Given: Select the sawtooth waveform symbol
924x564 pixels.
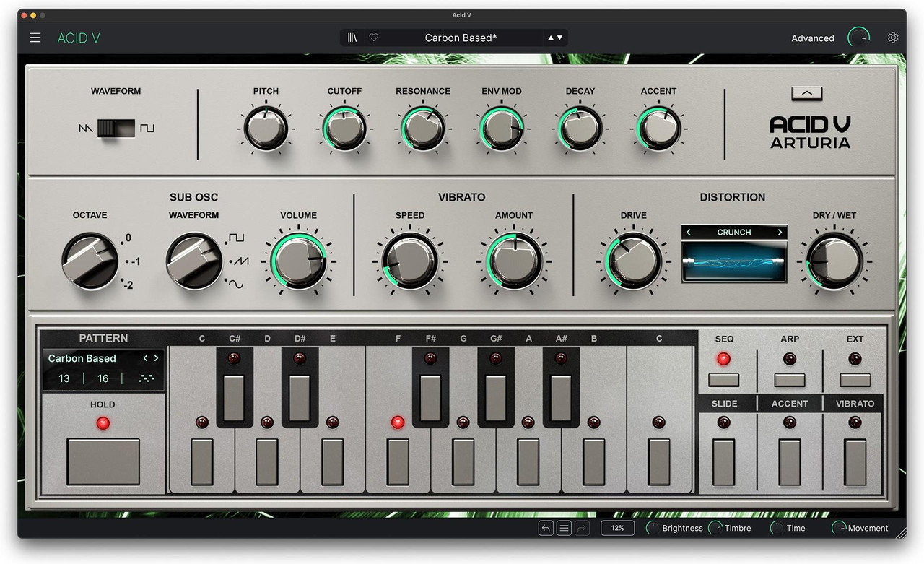Looking at the screenshot, I should point(86,129).
